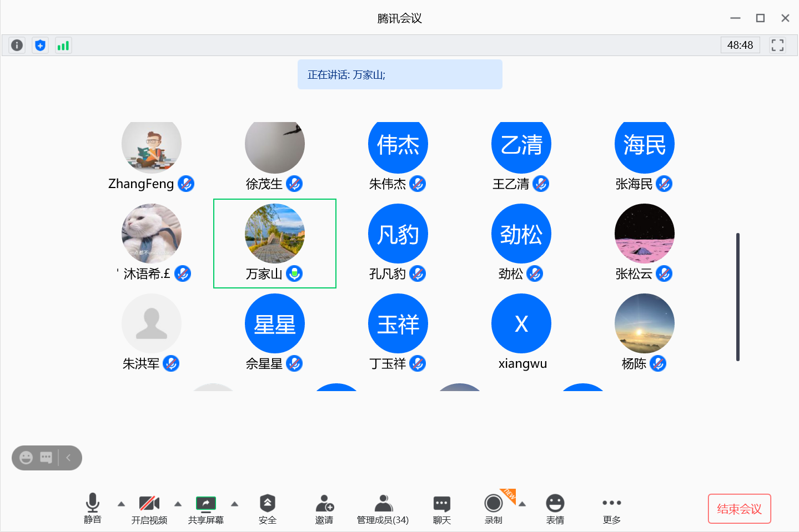
Task: Expand audio options arrow beside mute
Action: pyautogui.click(x=121, y=504)
